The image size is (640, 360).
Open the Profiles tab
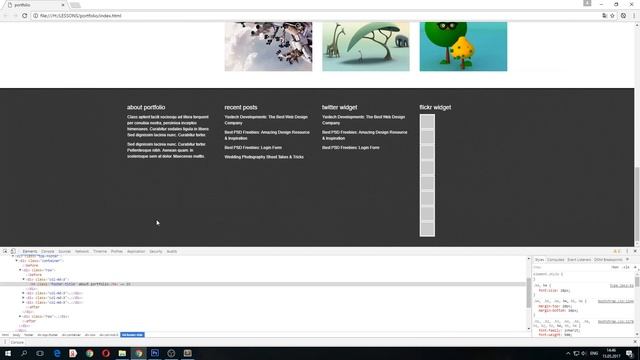pyautogui.click(x=117, y=251)
